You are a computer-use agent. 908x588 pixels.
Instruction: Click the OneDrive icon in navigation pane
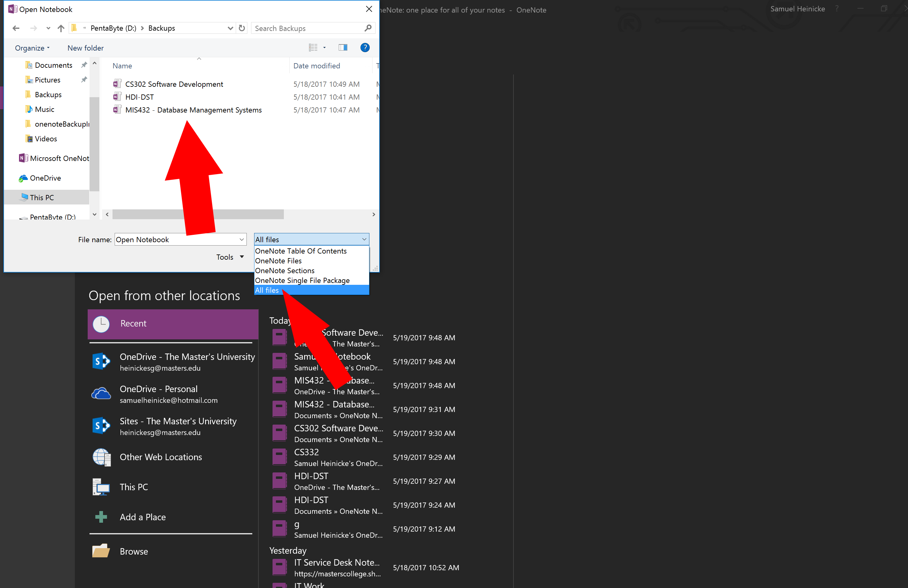click(x=23, y=178)
